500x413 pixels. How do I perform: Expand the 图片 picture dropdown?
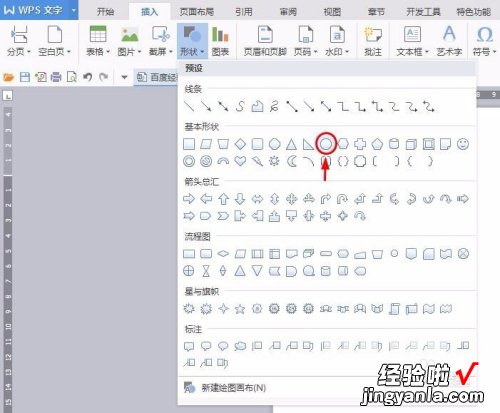click(129, 41)
